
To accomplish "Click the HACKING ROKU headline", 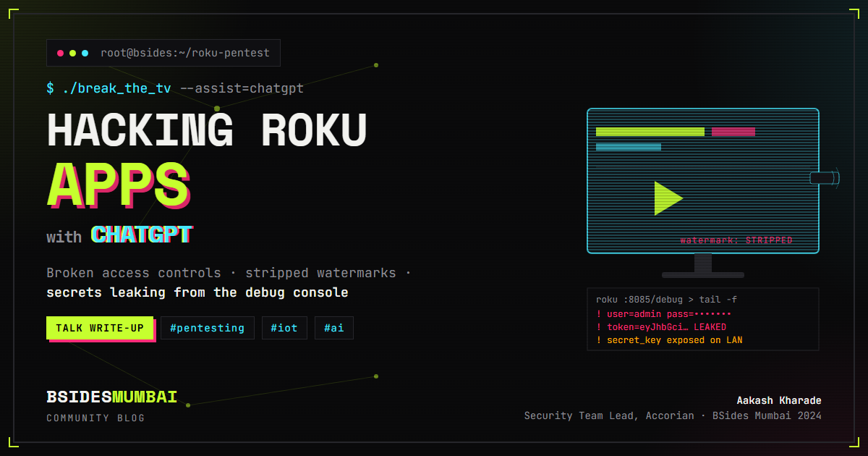I will tap(207, 131).
